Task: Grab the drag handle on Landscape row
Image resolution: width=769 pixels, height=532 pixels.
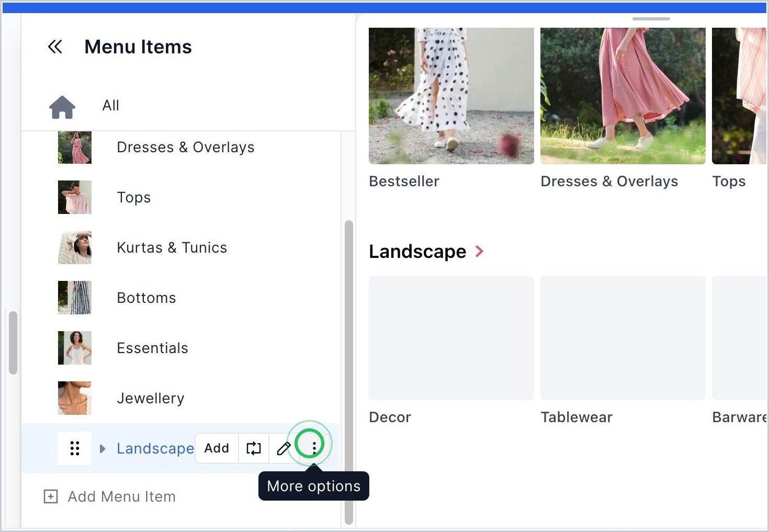Action: click(x=75, y=448)
